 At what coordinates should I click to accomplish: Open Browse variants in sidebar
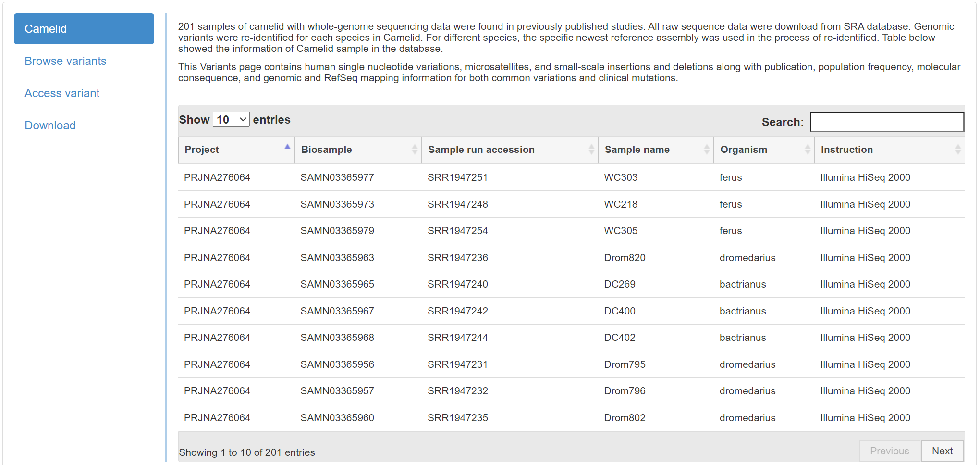coord(65,61)
